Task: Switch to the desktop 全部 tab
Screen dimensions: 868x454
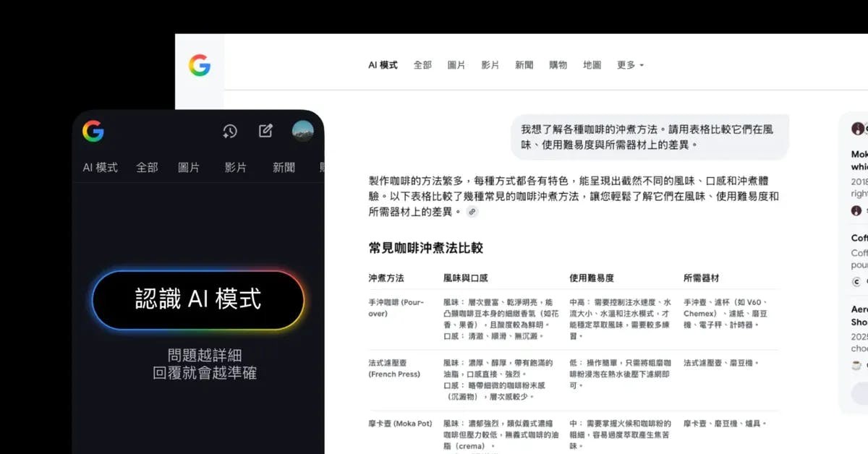Action: (422, 65)
